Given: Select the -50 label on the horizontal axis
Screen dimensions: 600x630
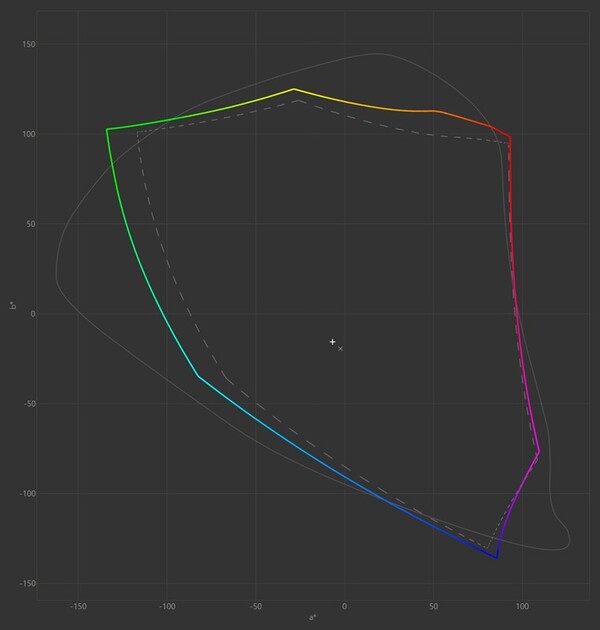Looking at the screenshot, I should tap(255, 606).
